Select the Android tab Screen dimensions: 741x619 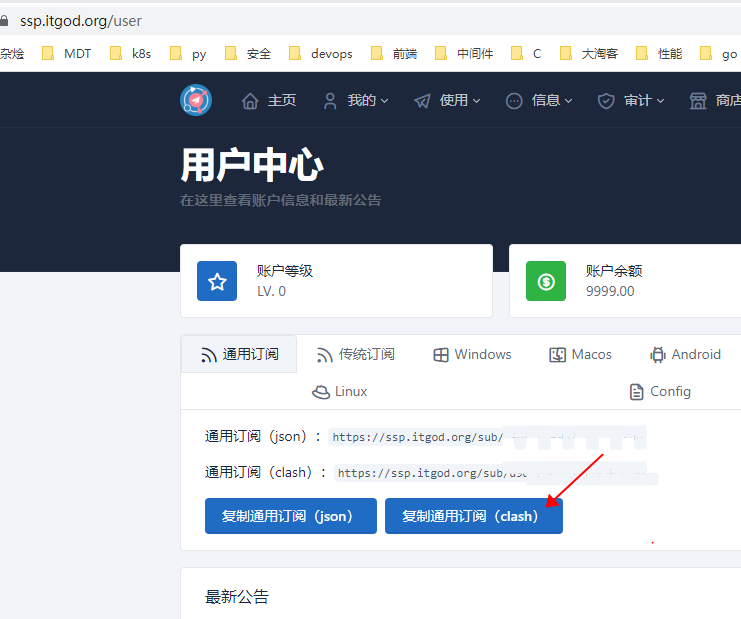[685, 354]
